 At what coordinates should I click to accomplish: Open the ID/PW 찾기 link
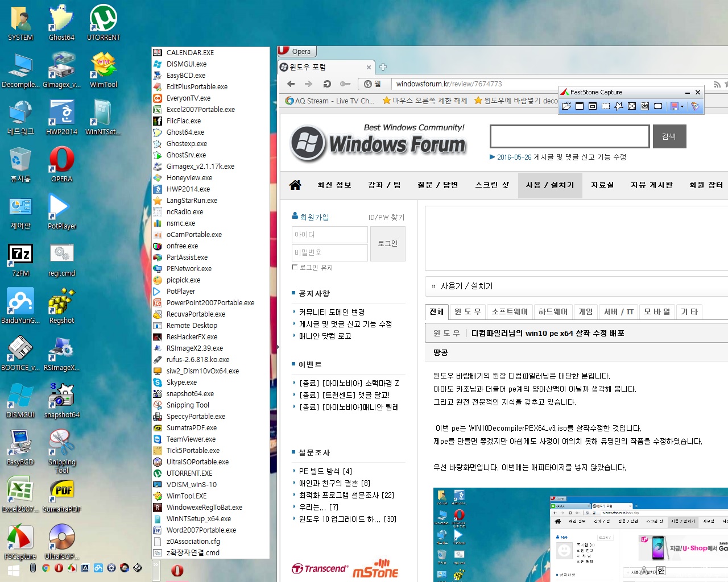(x=387, y=217)
